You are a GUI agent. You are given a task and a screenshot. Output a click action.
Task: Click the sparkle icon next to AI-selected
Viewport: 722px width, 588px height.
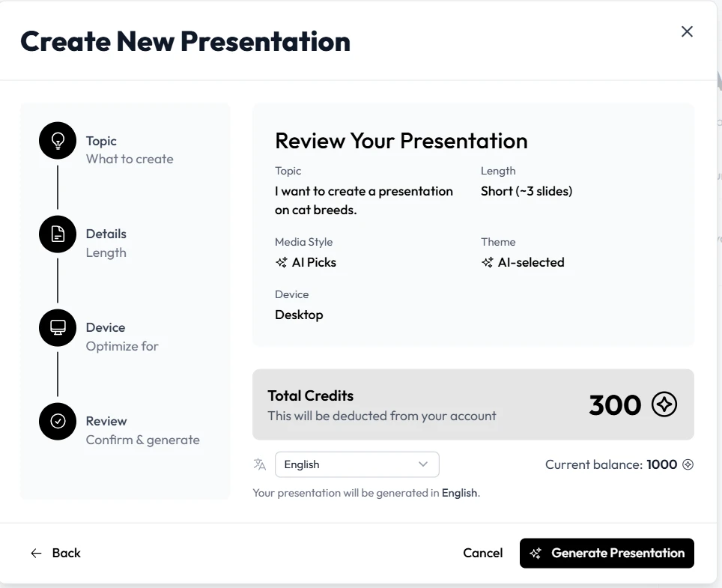pyautogui.click(x=487, y=262)
